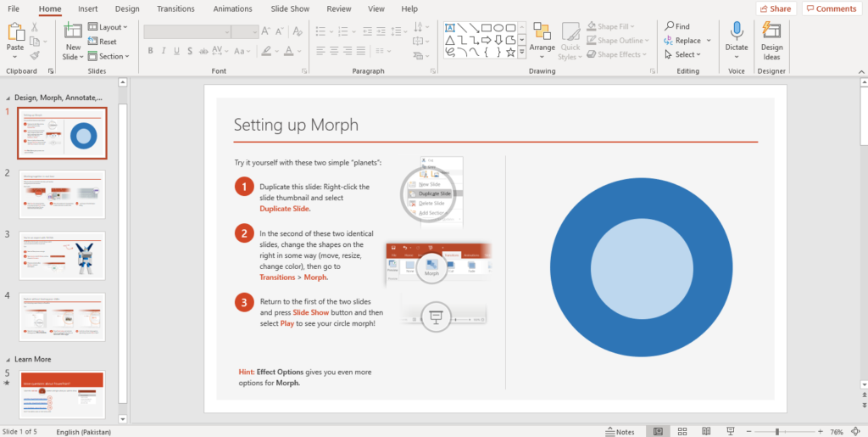Switch to Slide Sorter view in status bar
Screen dimensions: 868x437
click(682, 432)
